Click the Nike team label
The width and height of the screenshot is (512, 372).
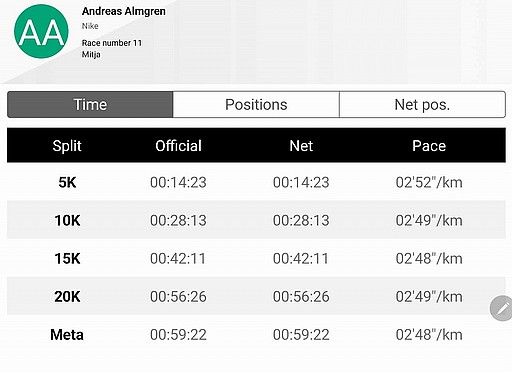90,26
